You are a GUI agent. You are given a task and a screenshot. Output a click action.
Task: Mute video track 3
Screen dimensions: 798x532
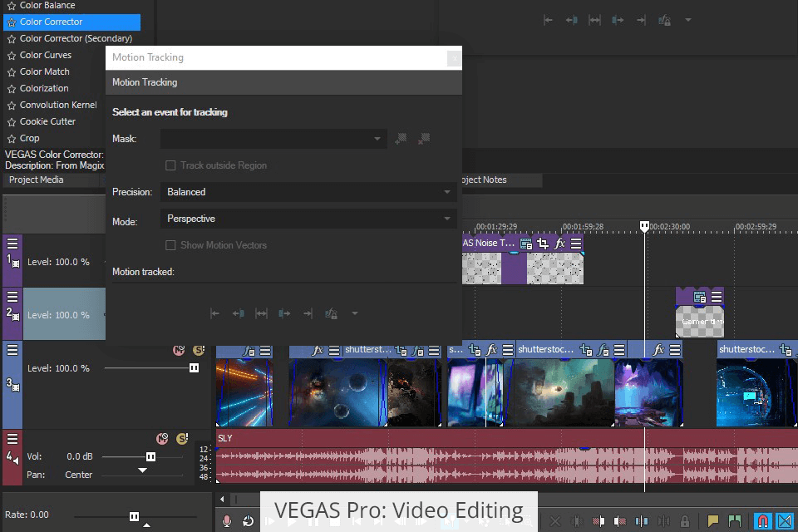pyautogui.click(x=179, y=350)
